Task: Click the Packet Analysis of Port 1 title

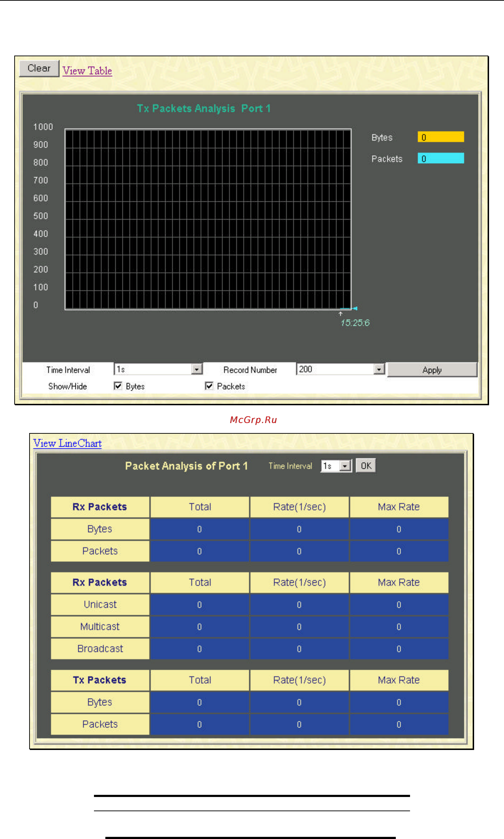Action: tap(187, 466)
